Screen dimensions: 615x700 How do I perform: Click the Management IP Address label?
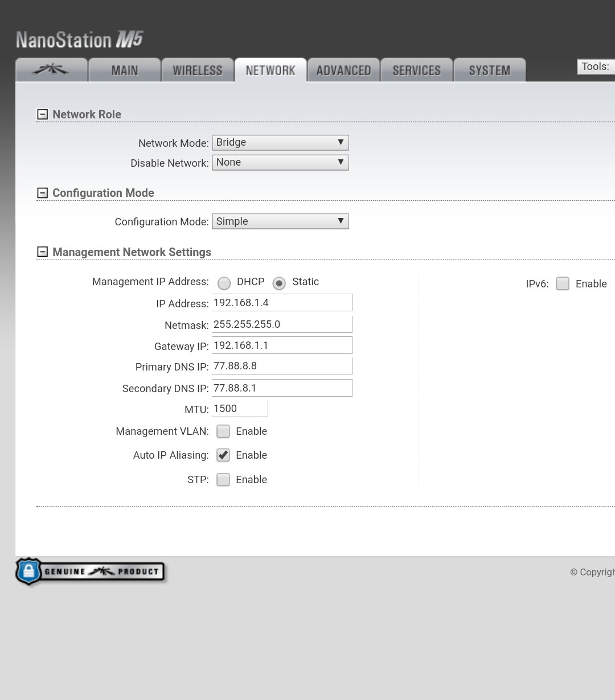[x=150, y=282]
